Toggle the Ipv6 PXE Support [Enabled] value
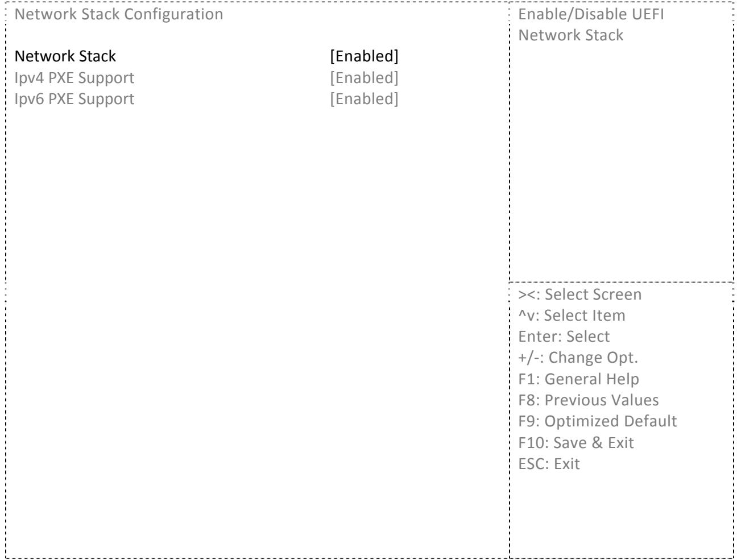 coord(364,99)
